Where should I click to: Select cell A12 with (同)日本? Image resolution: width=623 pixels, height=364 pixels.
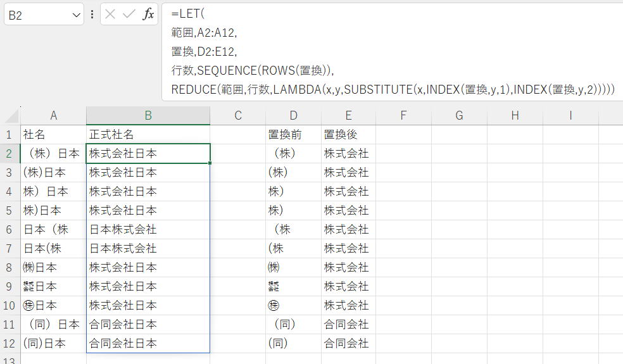(53, 343)
